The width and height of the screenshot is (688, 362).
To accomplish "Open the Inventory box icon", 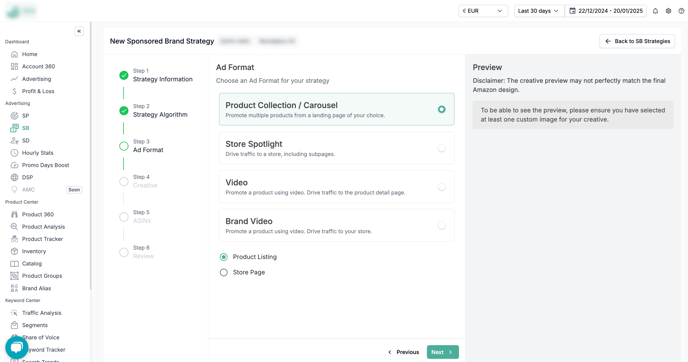I will 14,251.
